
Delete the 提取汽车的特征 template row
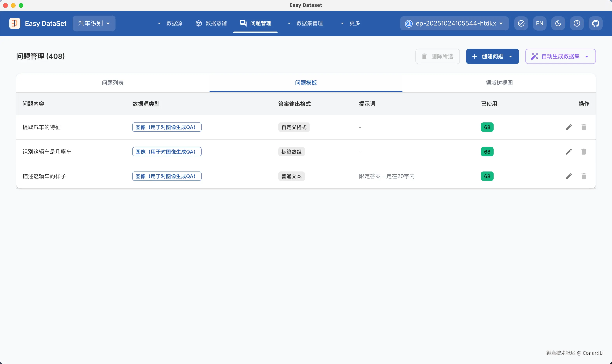[584, 127]
